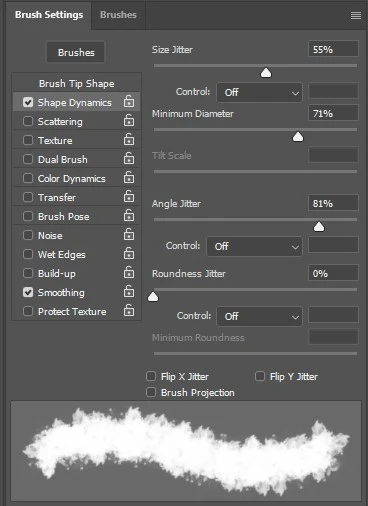Click the Brushes button
368x506 pixels.
coord(76,52)
